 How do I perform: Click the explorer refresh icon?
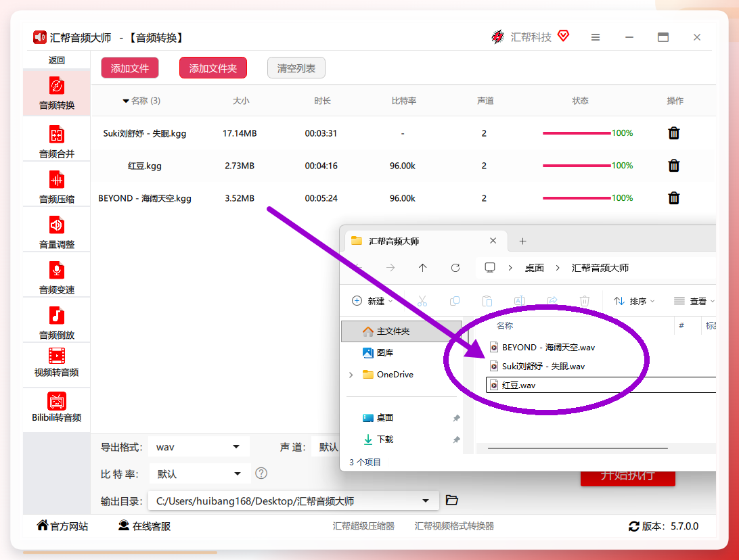pos(455,268)
